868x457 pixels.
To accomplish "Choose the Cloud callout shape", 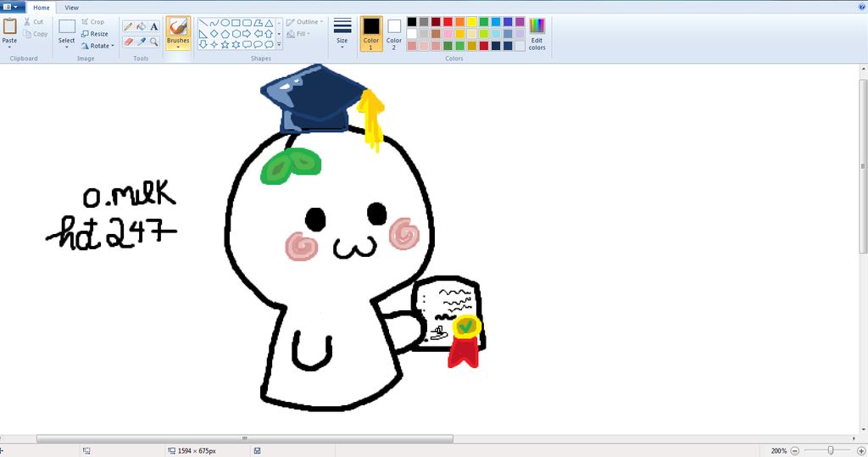I will [269, 44].
